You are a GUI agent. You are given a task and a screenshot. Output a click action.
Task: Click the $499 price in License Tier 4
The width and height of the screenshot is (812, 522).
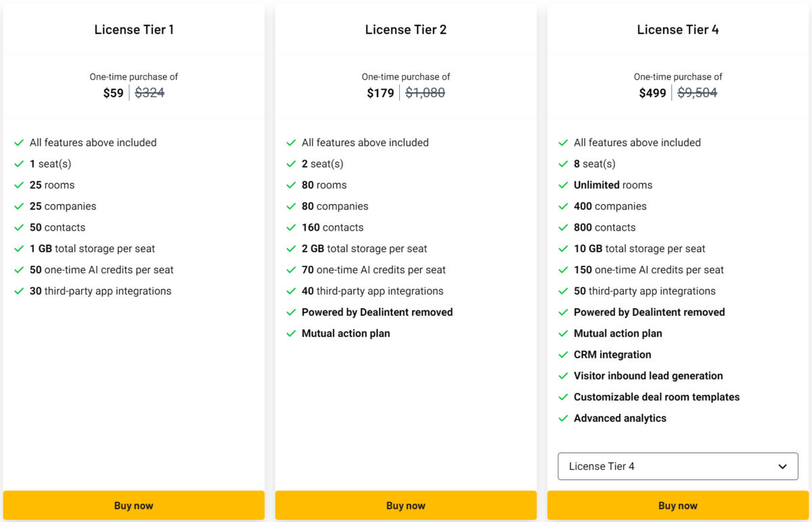click(x=652, y=93)
